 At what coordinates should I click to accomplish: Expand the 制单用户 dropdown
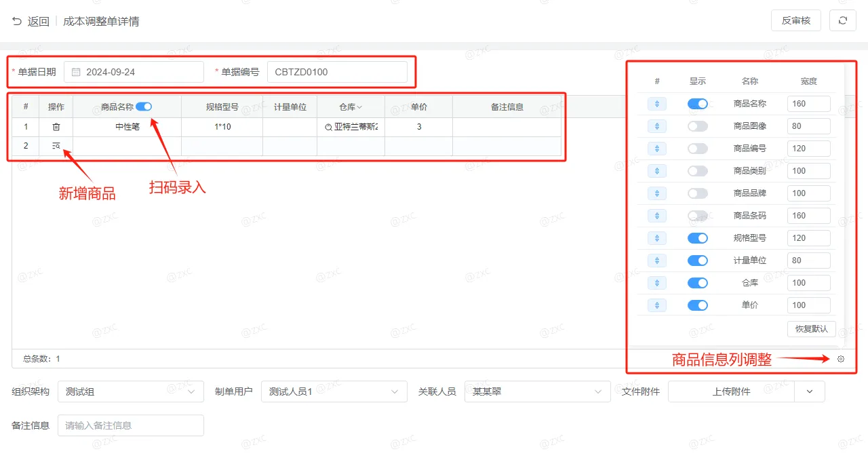334,392
